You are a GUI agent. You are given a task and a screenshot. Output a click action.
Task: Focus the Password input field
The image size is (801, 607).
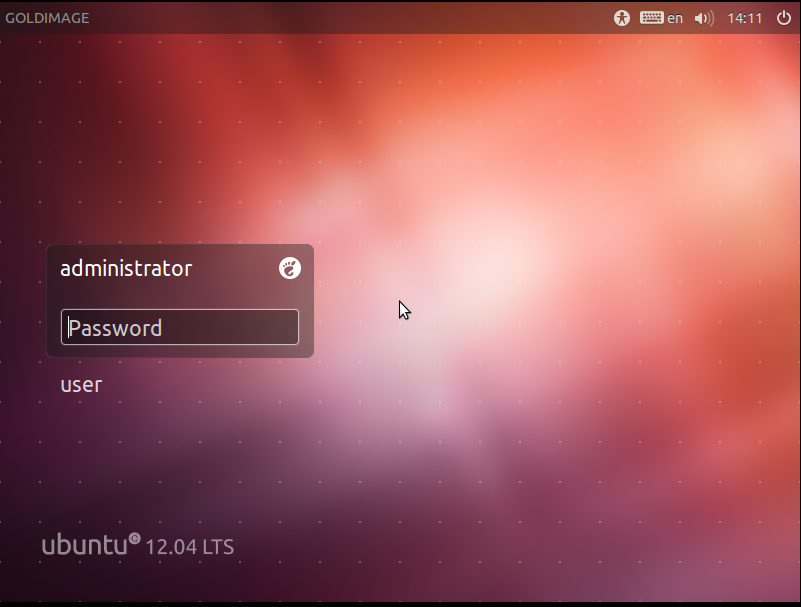tap(180, 327)
